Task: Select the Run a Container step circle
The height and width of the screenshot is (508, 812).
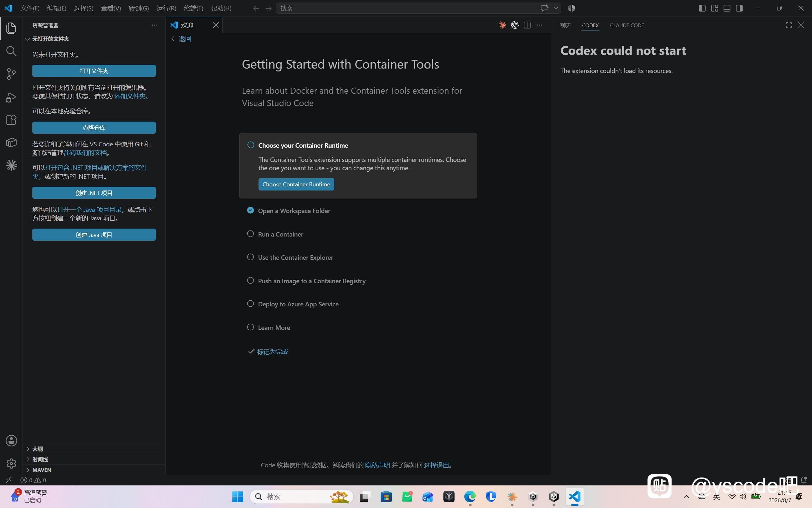Action: click(251, 234)
